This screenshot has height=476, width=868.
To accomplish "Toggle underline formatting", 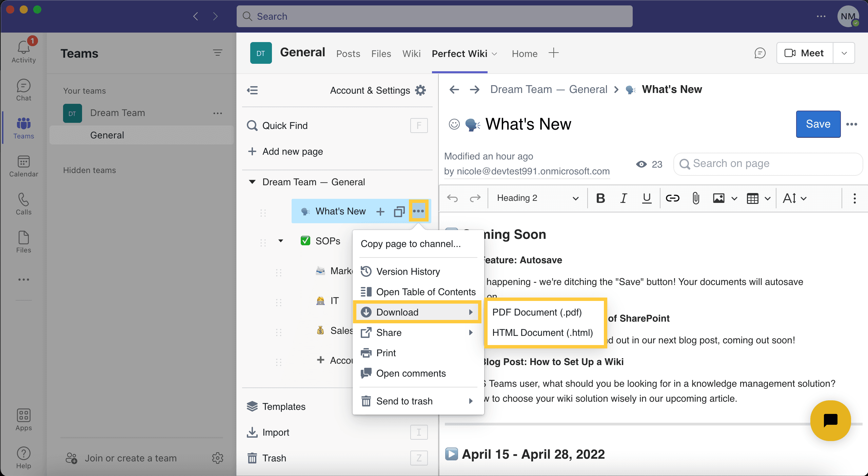I will click(647, 198).
